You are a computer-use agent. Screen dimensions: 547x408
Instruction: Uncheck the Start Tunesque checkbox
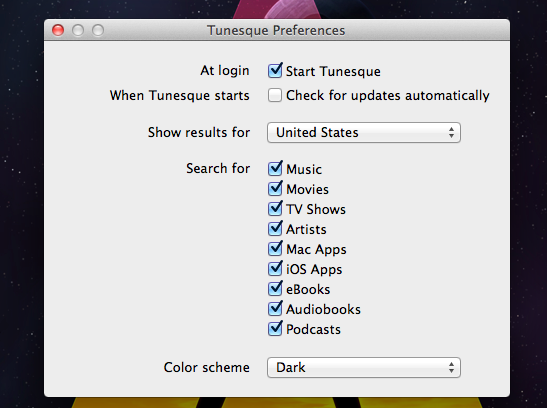[x=275, y=71]
